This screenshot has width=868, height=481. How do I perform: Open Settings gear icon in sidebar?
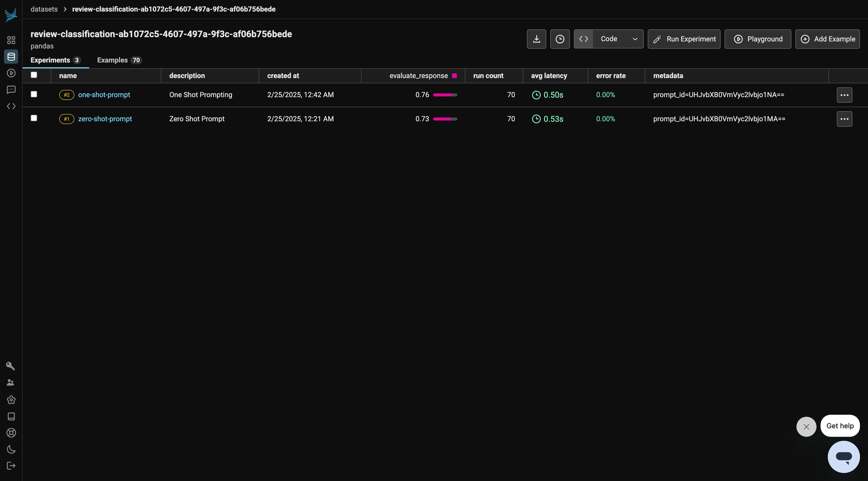pyautogui.click(x=11, y=400)
